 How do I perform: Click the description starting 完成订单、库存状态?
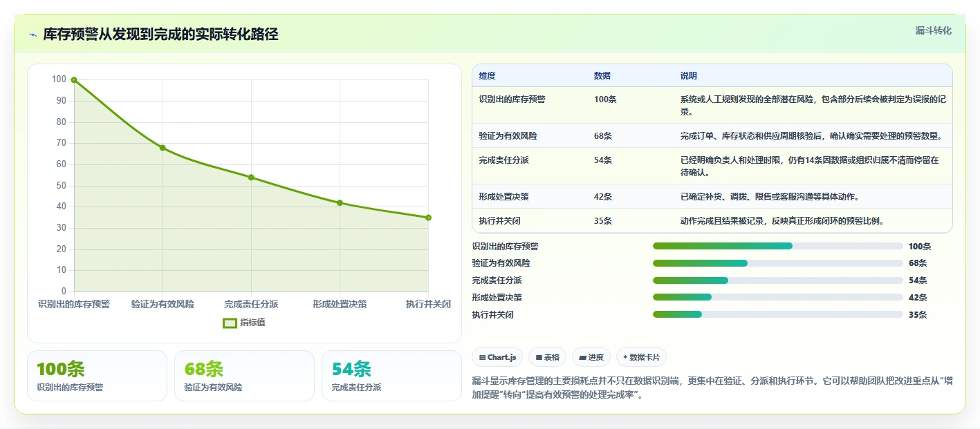[x=811, y=136]
